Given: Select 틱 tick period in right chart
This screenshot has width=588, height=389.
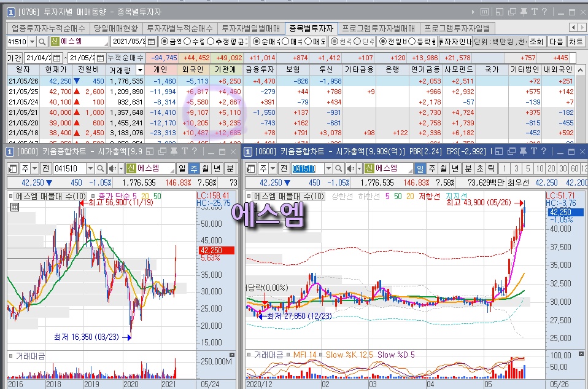Looking at the screenshot, I should (x=492, y=168).
